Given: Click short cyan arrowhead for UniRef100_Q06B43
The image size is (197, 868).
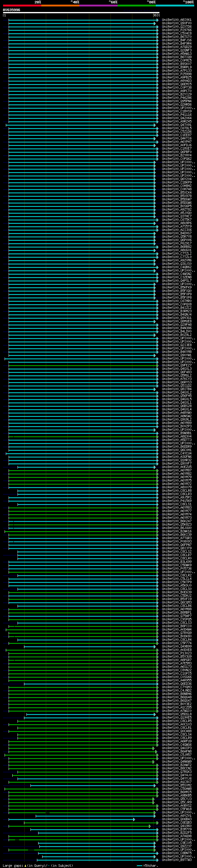Looking at the screenshot, I should 134,819.
